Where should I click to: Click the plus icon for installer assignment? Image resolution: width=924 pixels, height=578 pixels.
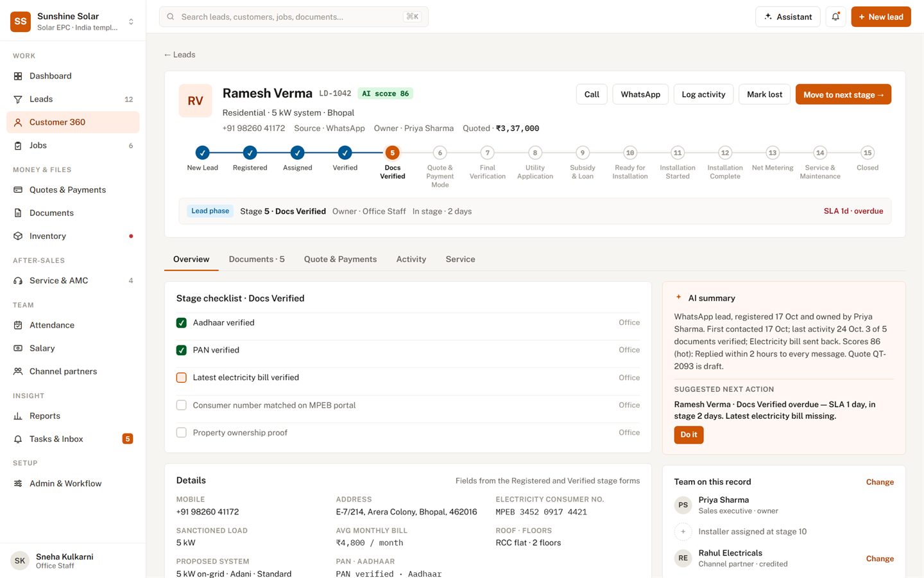(683, 532)
